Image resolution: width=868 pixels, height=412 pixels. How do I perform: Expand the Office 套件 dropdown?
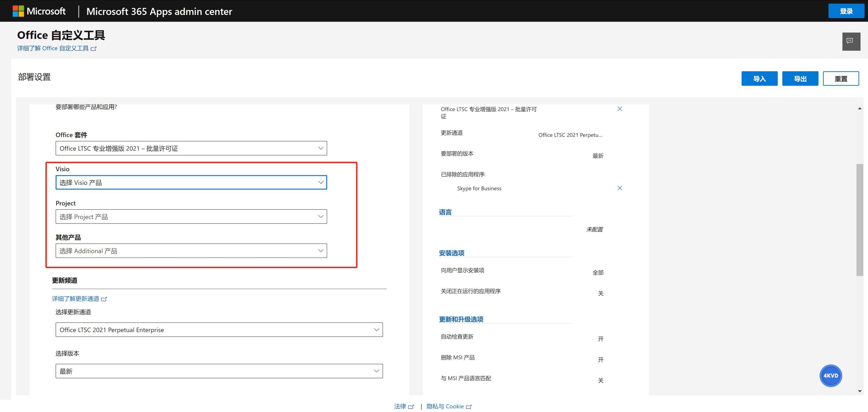point(191,148)
